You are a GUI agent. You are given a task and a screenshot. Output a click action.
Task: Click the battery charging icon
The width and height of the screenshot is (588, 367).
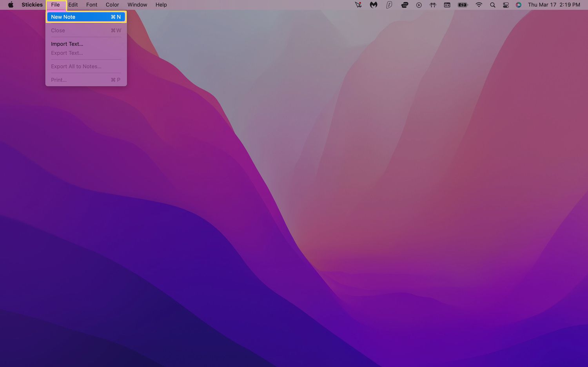coord(463,5)
